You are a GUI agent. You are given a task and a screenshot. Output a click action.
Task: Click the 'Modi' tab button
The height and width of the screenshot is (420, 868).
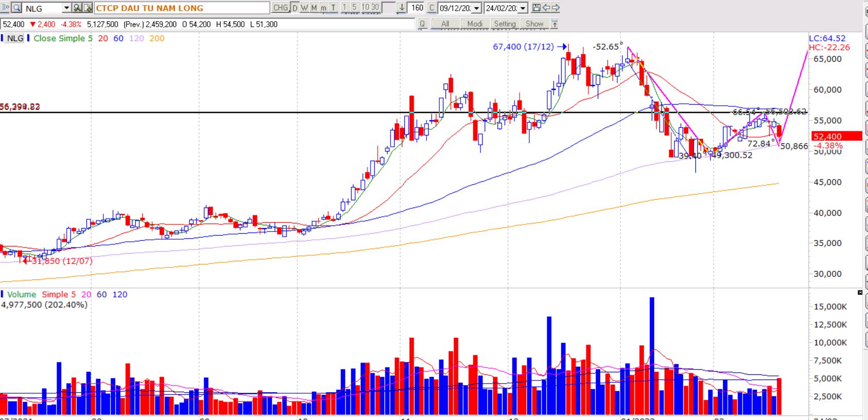pyautogui.click(x=474, y=24)
